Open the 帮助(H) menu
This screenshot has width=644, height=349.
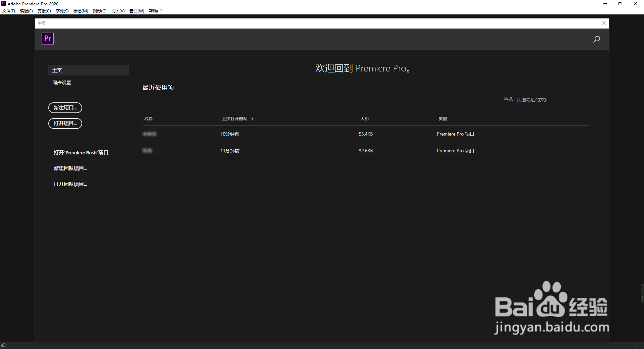pos(156,11)
